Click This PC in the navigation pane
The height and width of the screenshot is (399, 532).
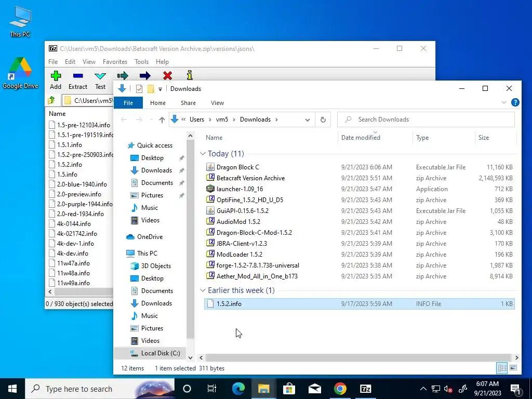[147, 254]
